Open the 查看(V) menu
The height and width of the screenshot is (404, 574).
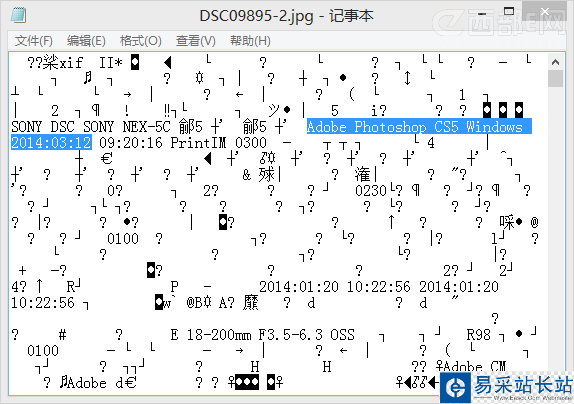point(195,41)
